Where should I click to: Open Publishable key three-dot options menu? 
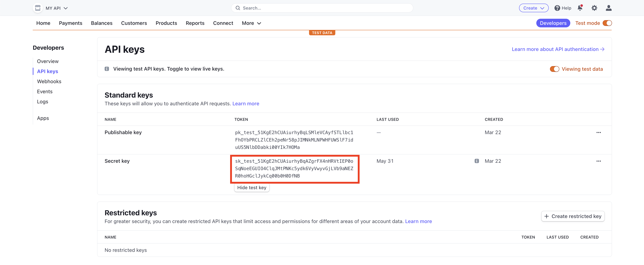pyautogui.click(x=599, y=132)
